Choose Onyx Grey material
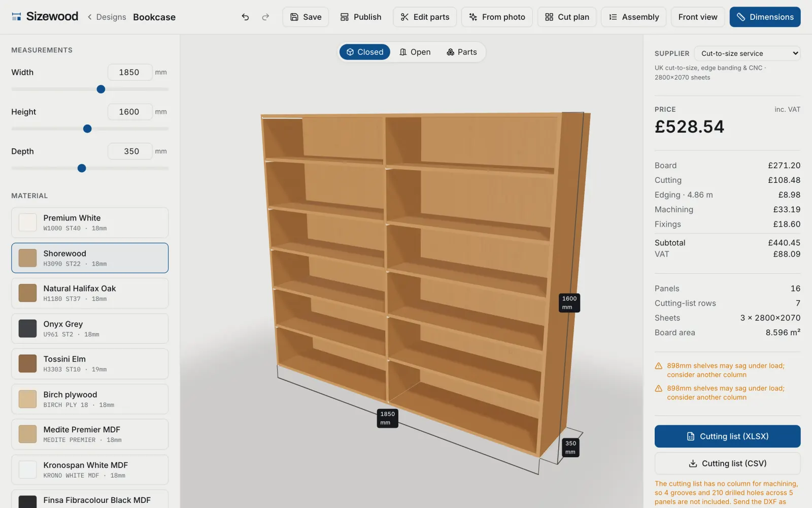The height and width of the screenshot is (508, 812). tap(90, 329)
